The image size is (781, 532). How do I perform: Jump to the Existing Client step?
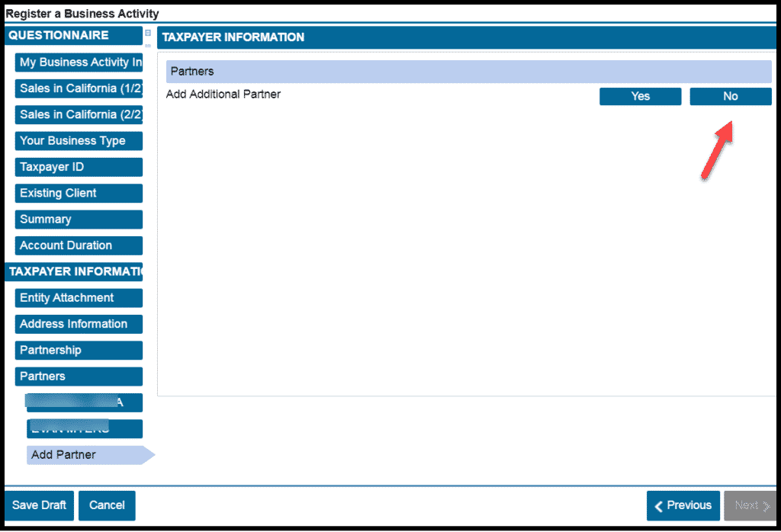coord(79,194)
